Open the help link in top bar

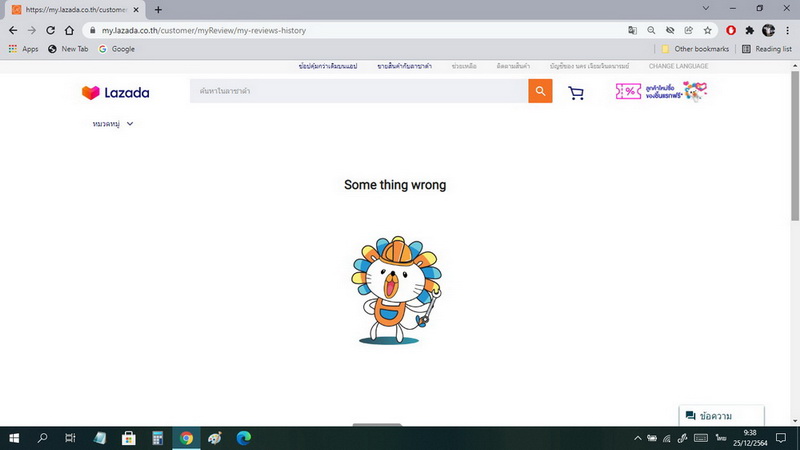coord(464,66)
